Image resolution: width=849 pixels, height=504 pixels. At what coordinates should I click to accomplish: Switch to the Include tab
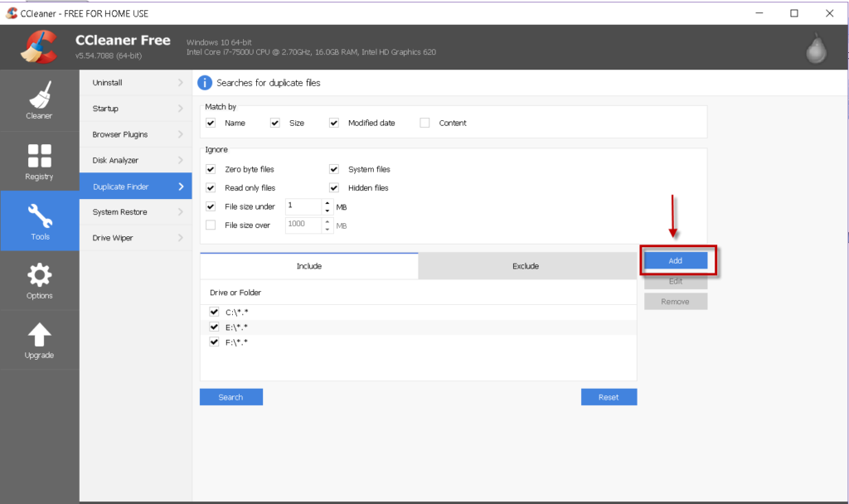(x=309, y=266)
